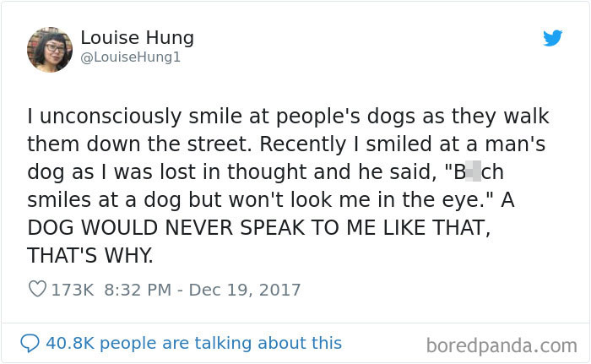Open Louise Hung's profile avatar photo
Viewport: 591px width, 364px height.
[x=50, y=50]
